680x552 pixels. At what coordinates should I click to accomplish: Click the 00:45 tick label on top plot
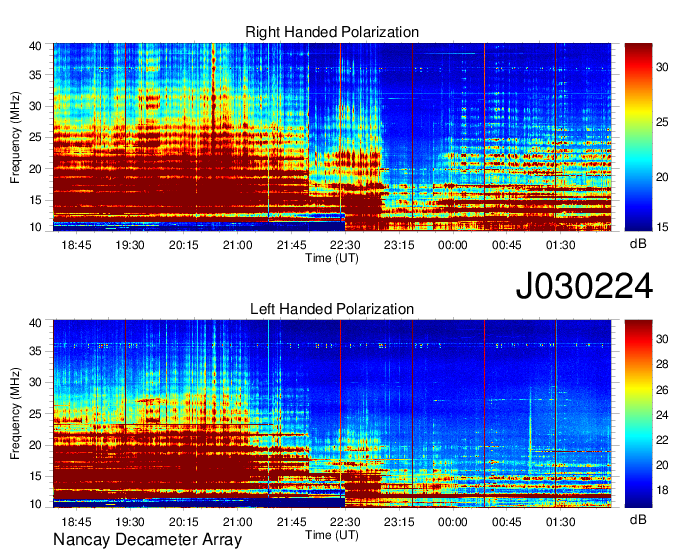click(507, 245)
